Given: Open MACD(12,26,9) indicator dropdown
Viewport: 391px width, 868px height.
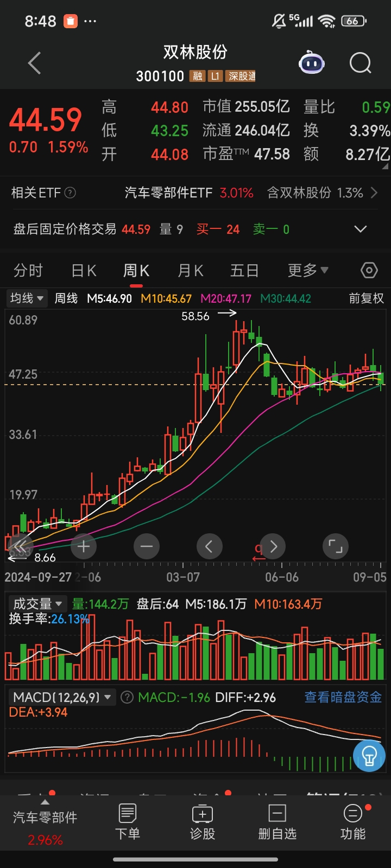Looking at the screenshot, I should point(62,697).
